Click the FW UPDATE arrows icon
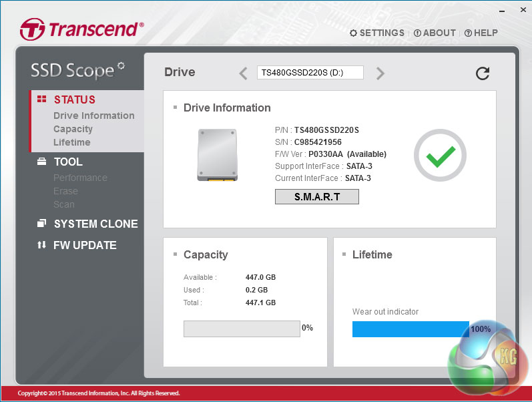 [x=42, y=245]
